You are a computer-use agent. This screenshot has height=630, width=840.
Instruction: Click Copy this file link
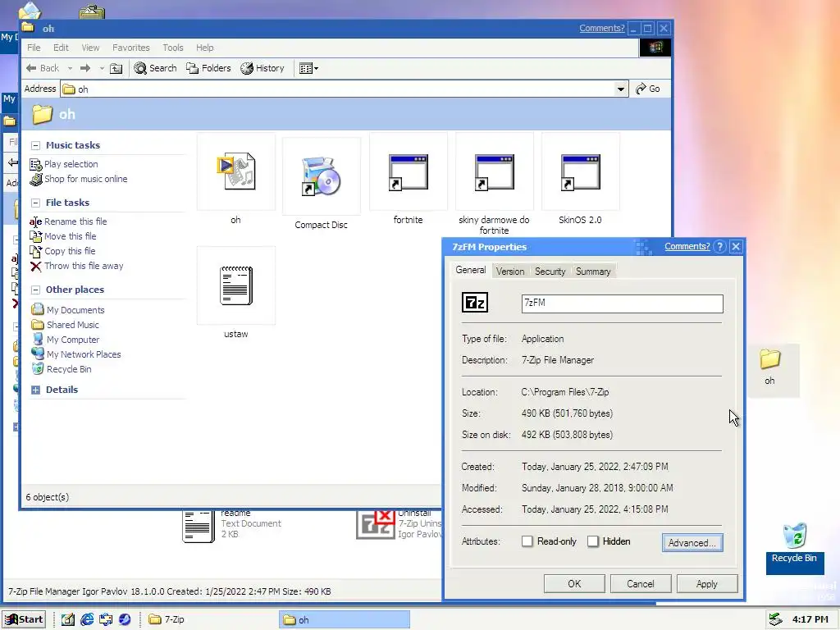70,251
